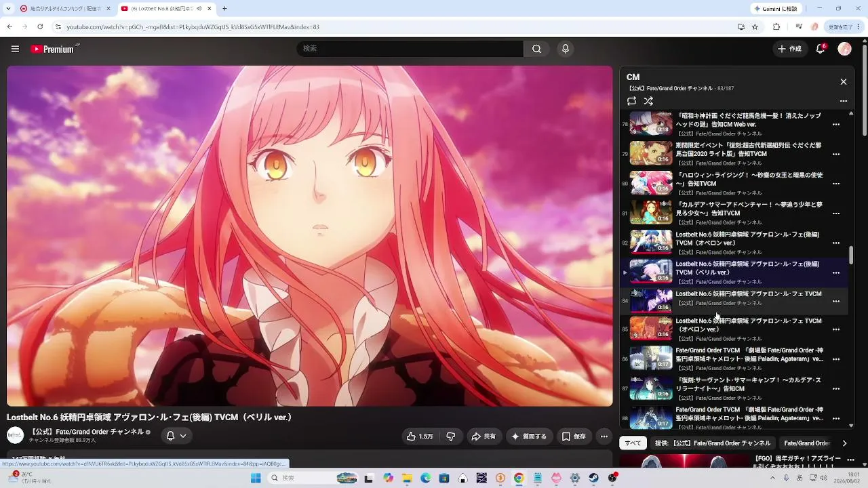Toggle shuffle playlist in the CM panel
This screenshot has width=868, height=488.
648,101
